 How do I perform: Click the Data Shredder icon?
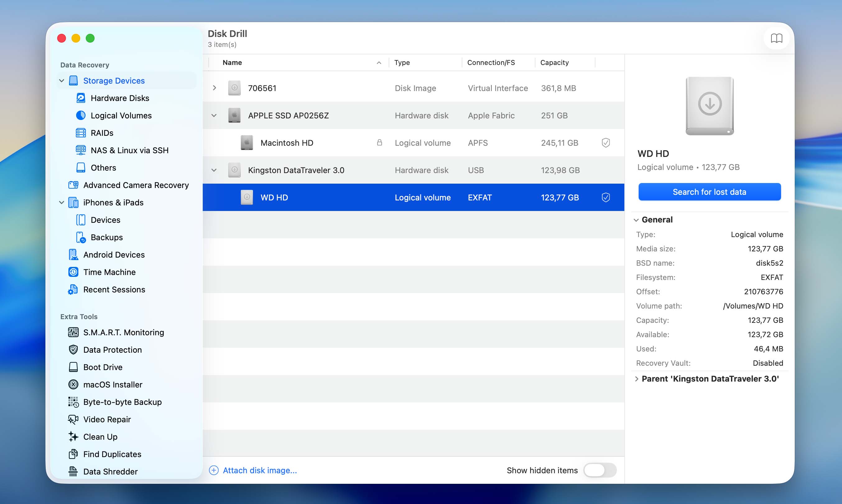73,471
